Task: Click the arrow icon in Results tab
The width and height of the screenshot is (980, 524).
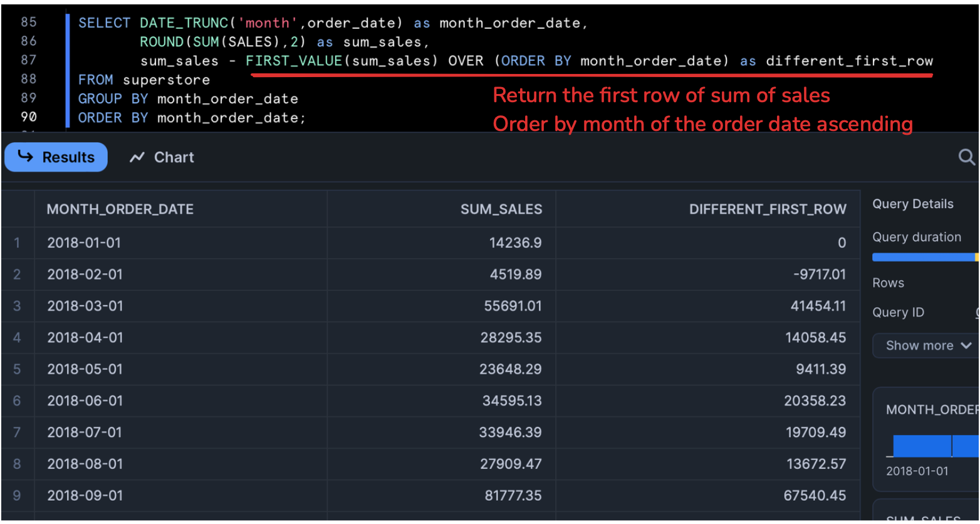Action: pyautogui.click(x=25, y=157)
